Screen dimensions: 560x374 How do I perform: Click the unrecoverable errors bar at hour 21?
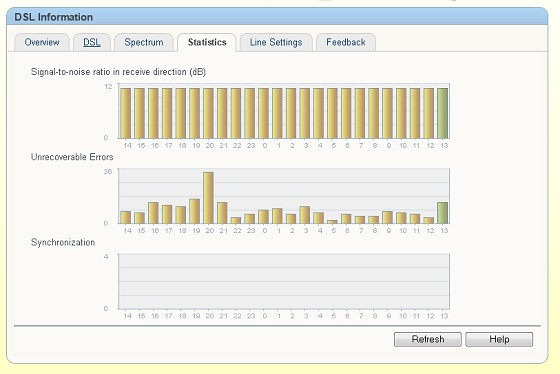(x=222, y=213)
